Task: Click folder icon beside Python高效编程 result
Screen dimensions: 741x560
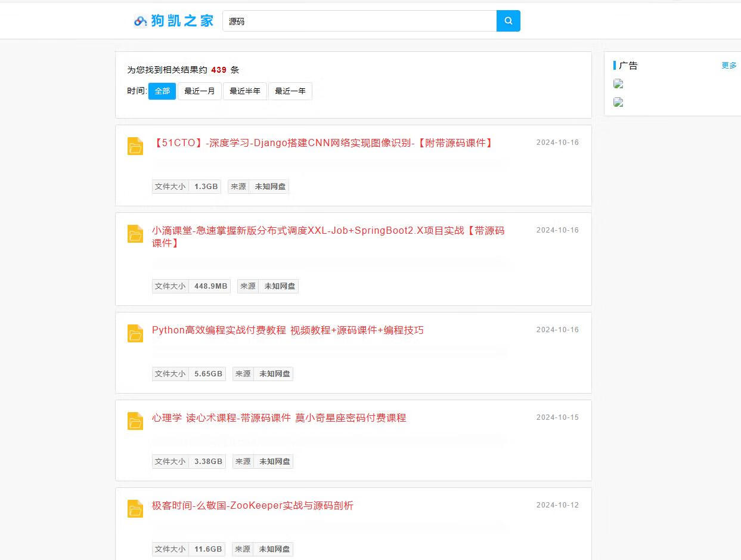Action: pos(135,333)
